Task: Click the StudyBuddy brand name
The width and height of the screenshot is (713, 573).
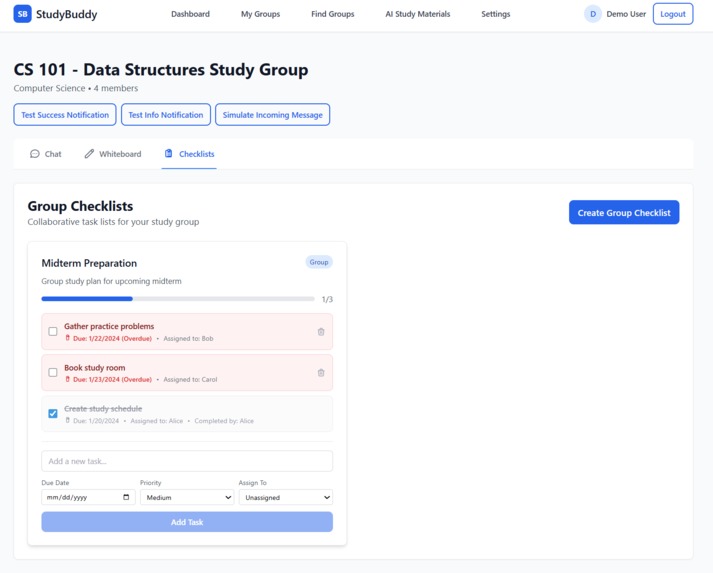Action: (x=66, y=14)
